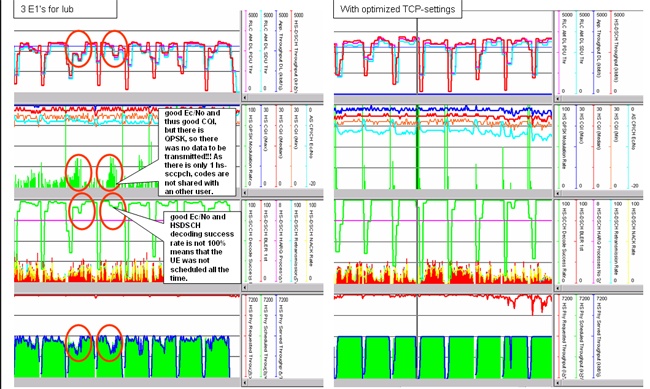650x389 pixels.
Task: Click left scroll arrow under left CQI legend
Action: tap(245, 192)
